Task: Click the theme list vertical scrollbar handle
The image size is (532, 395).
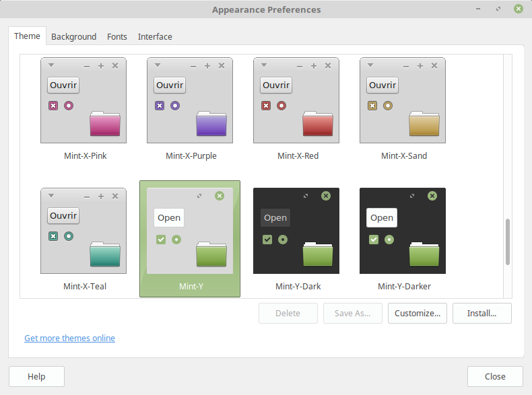Action: tap(508, 242)
